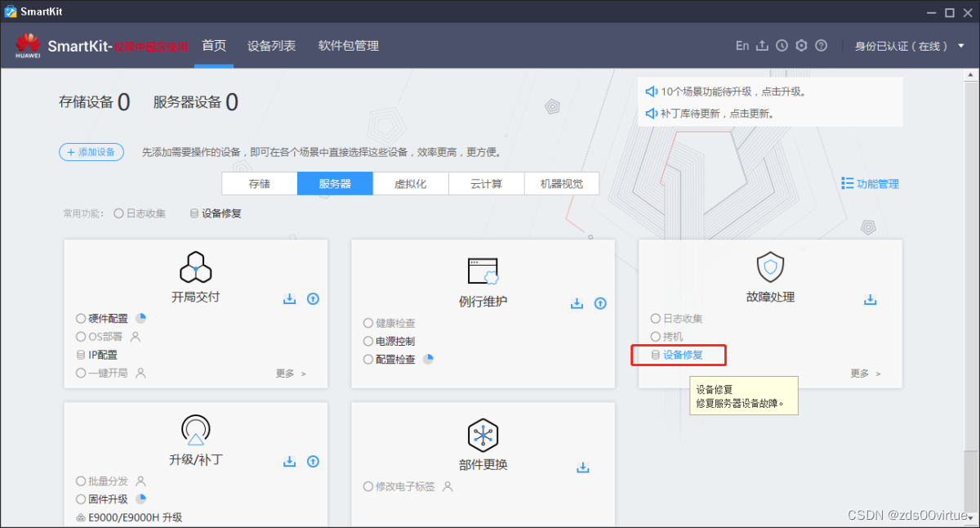Viewport: 980px width, 528px height.
Task: Select 硬件配置 function
Action: click(x=102, y=319)
